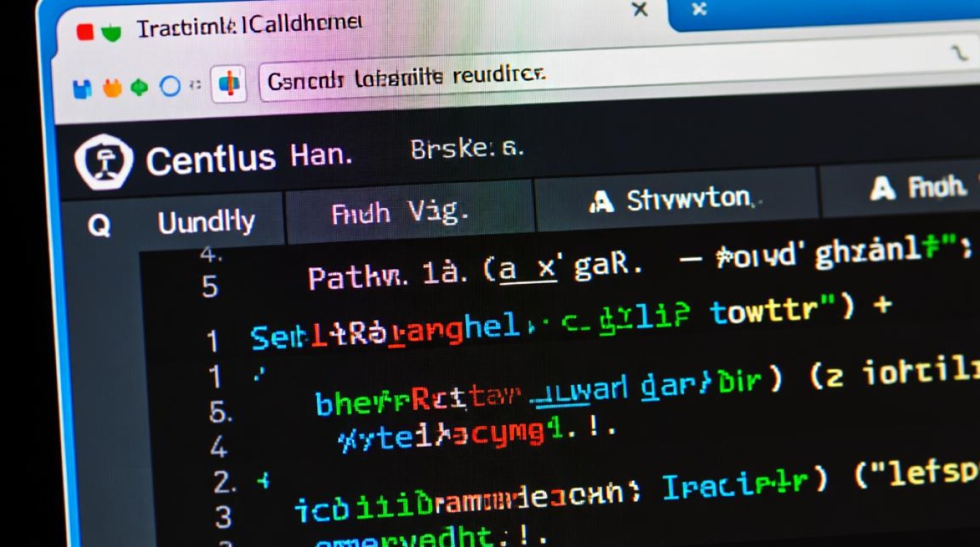Screen dimensions: 980x547
Task: Select the Stywvyton tab
Action: (x=687, y=199)
